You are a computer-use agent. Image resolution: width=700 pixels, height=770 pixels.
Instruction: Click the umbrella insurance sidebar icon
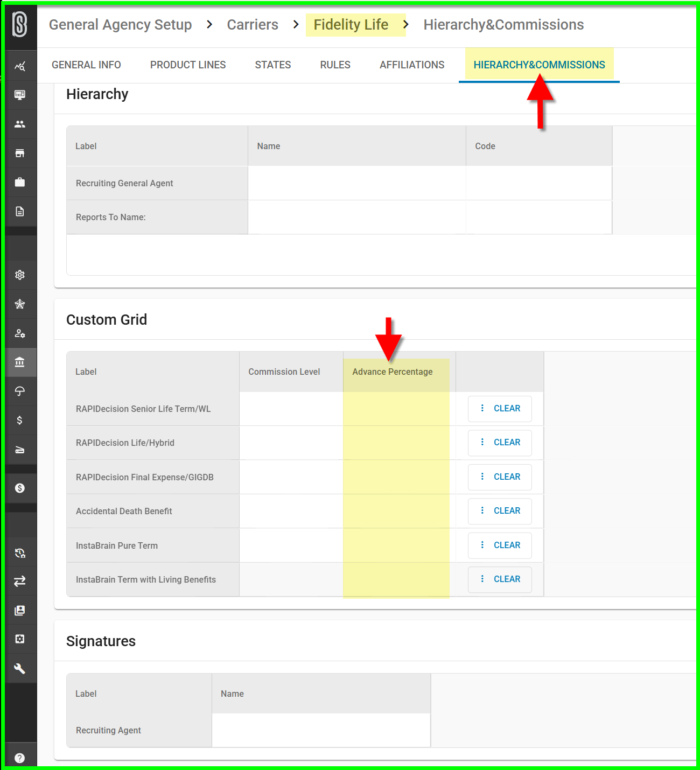pyautogui.click(x=20, y=391)
